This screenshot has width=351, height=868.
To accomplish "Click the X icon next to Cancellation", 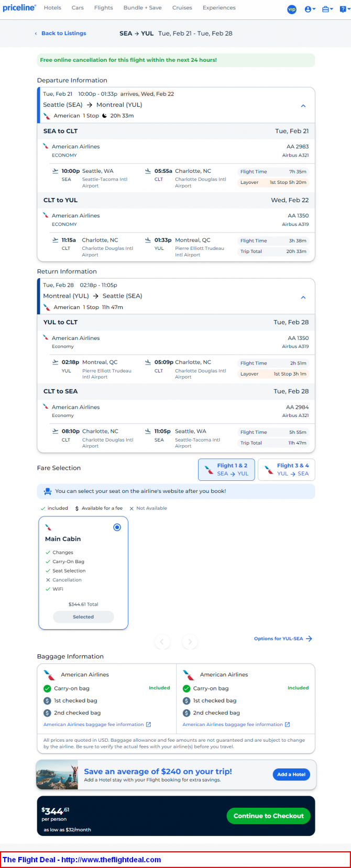I will tap(48, 580).
